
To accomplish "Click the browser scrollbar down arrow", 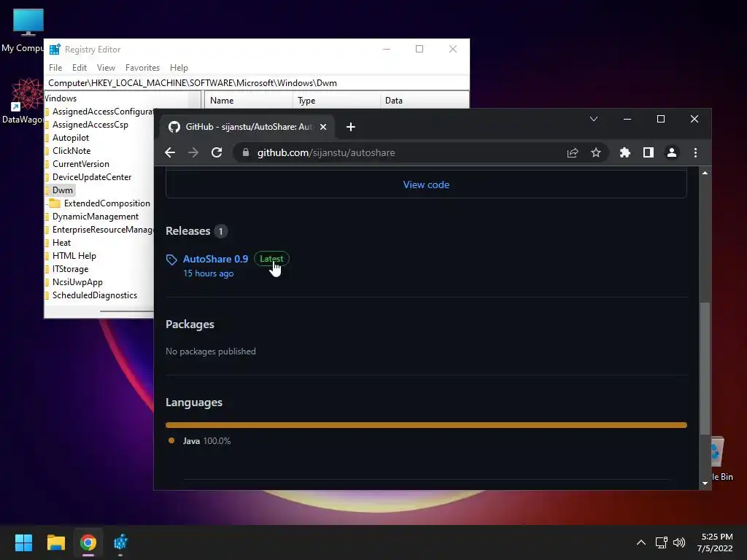I will 705,483.
